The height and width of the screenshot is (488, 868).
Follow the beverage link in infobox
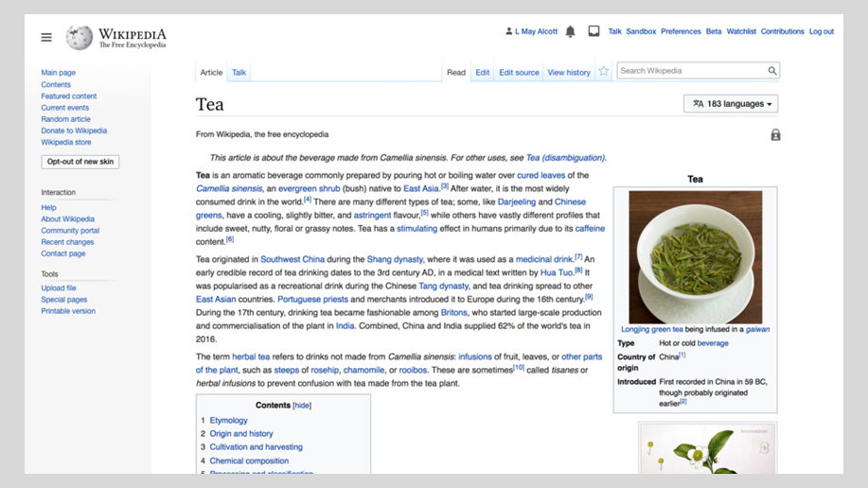[713, 343]
